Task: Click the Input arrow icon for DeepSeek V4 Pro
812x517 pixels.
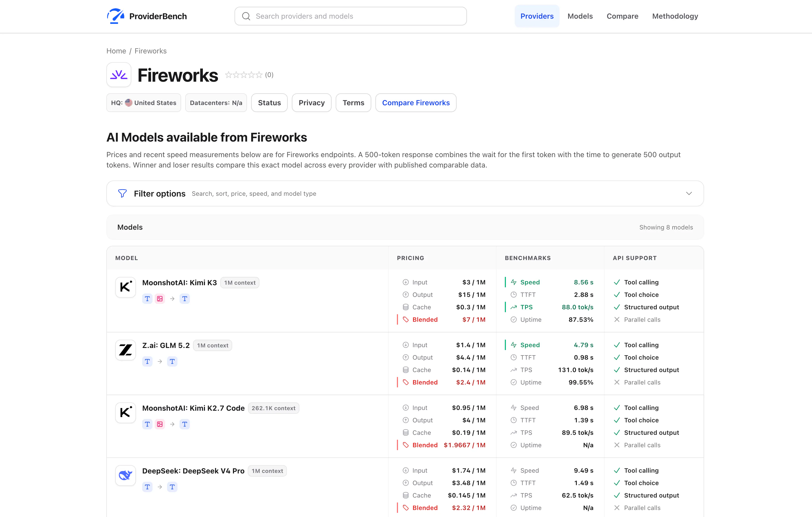Action: pyautogui.click(x=406, y=470)
